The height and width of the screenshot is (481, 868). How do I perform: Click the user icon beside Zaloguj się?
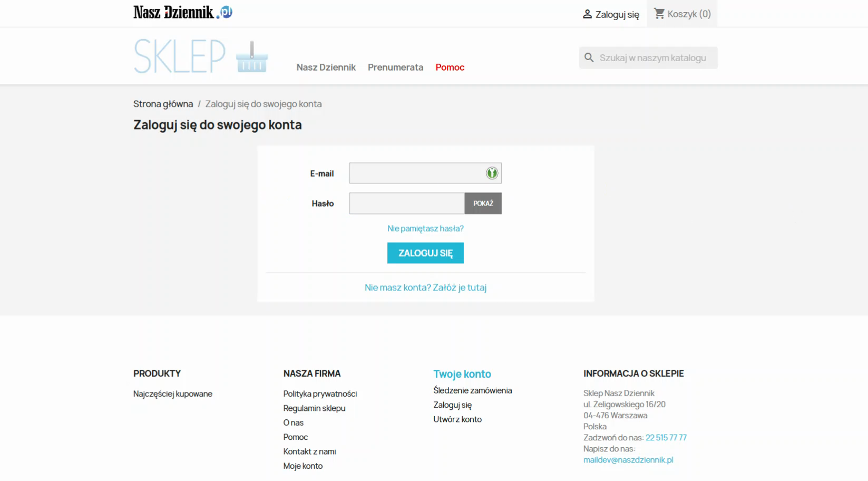coord(587,14)
